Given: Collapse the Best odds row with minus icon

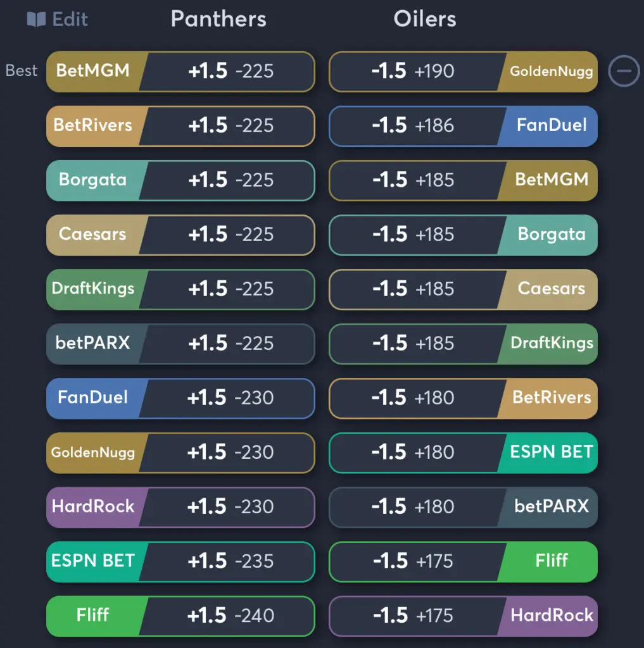Looking at the screenshot, I should pyautogui.click(x=624, y=71).
